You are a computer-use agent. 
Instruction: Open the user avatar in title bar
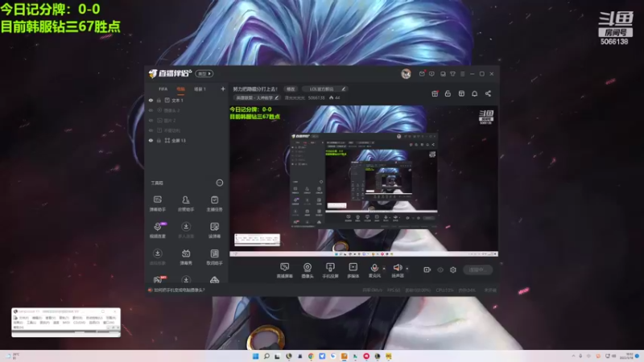(406, 74)
